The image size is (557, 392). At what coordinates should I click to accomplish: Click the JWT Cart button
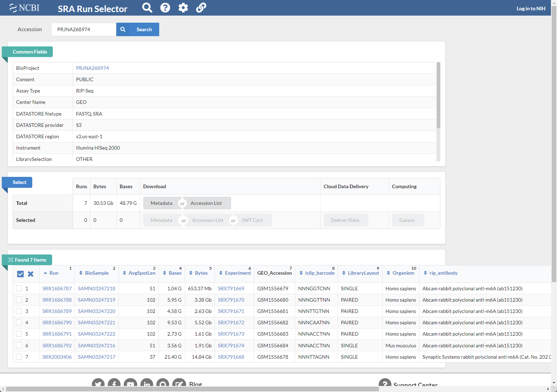point(252,220)
